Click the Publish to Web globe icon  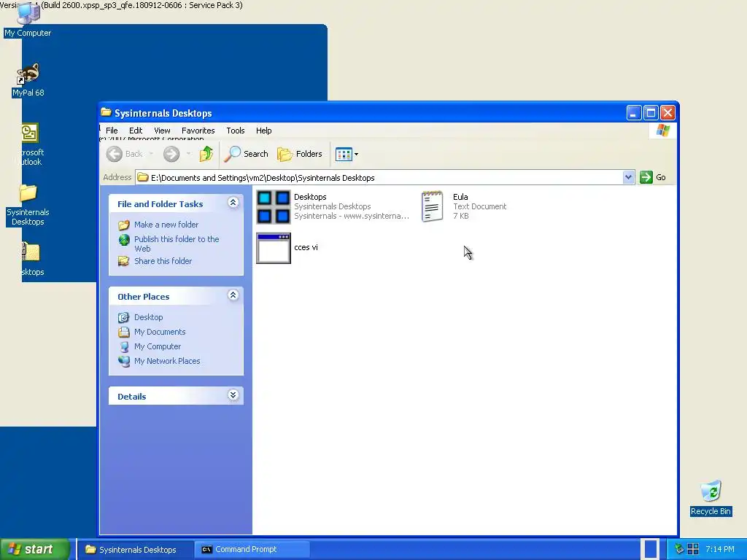tap(124, 240)
